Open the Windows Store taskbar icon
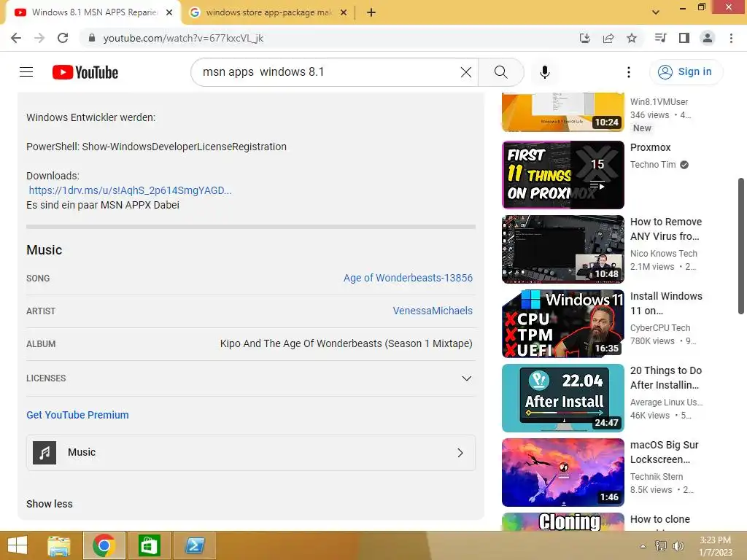Screen dimensions: 747x560 (x=149, y=545)
